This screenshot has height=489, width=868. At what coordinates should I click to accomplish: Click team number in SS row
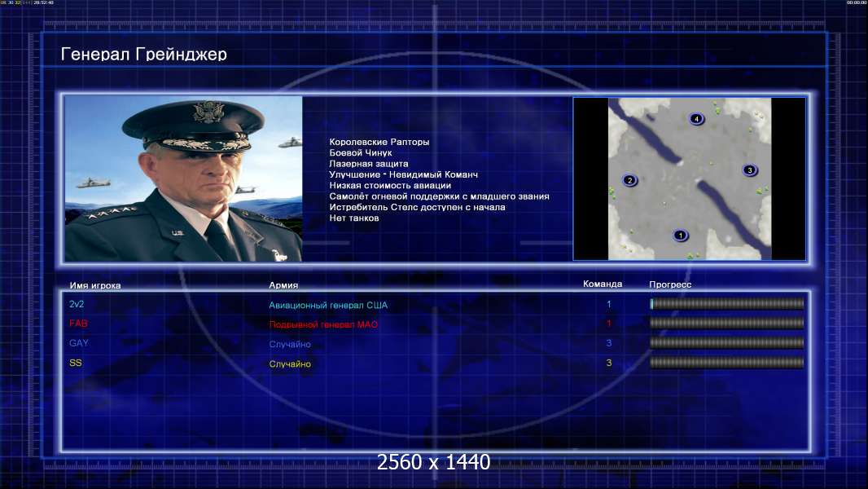click(609, 363)
